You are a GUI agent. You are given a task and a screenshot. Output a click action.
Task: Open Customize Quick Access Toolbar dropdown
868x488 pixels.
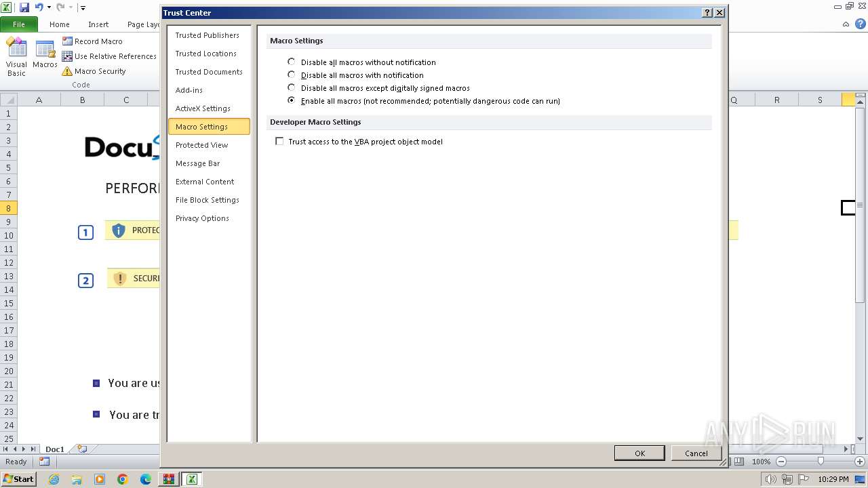pos(83,7)
